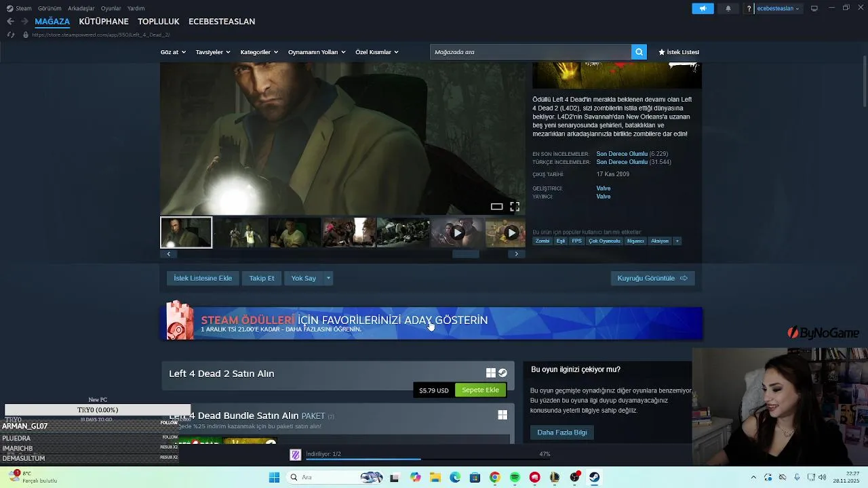The image size is (868, 488).
Task: Open the Görünüm menu
Action: (50, 8)
